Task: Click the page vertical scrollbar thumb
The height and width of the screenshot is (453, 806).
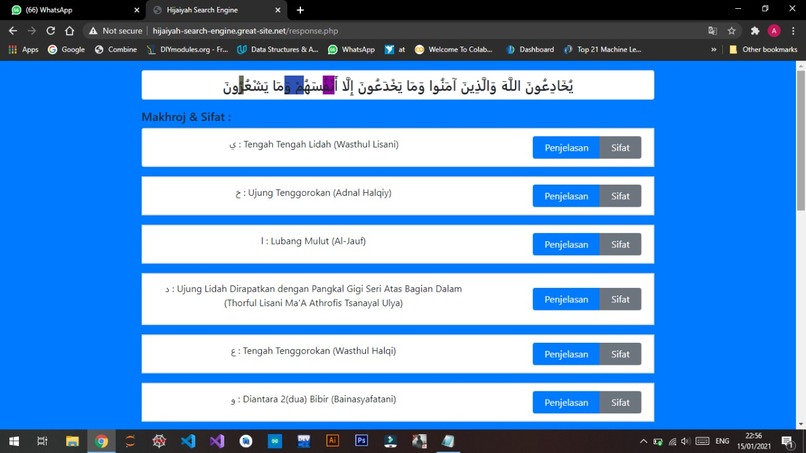Action: click(x=801, y=140)
